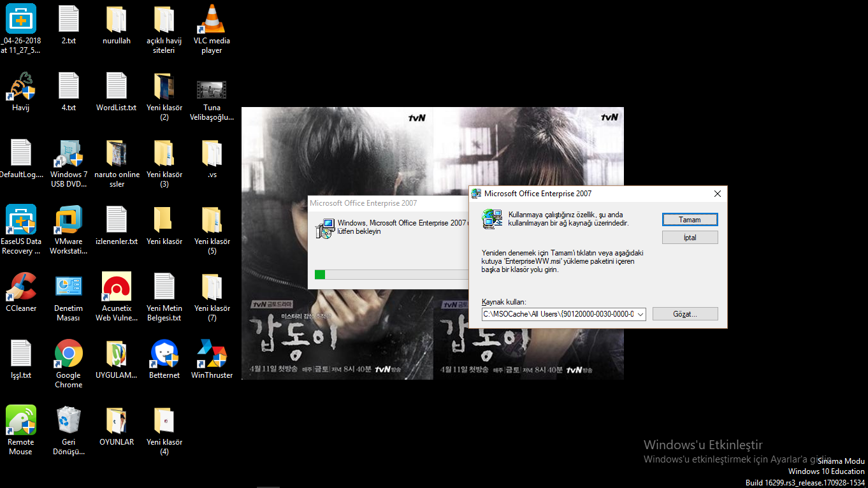Click Gözat... to browse for source
The width and height of the screenshot is (868, 488).
pos(685,314)
